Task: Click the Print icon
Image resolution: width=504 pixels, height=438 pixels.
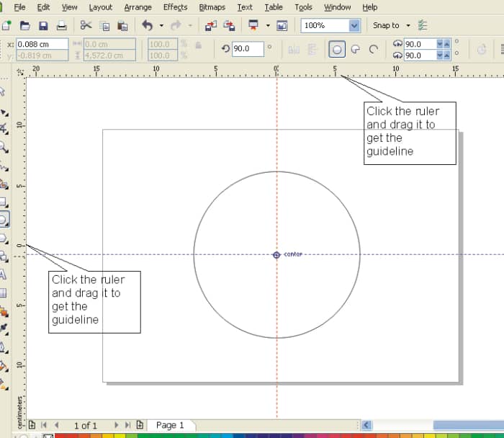Action: (x=62, y=25)
